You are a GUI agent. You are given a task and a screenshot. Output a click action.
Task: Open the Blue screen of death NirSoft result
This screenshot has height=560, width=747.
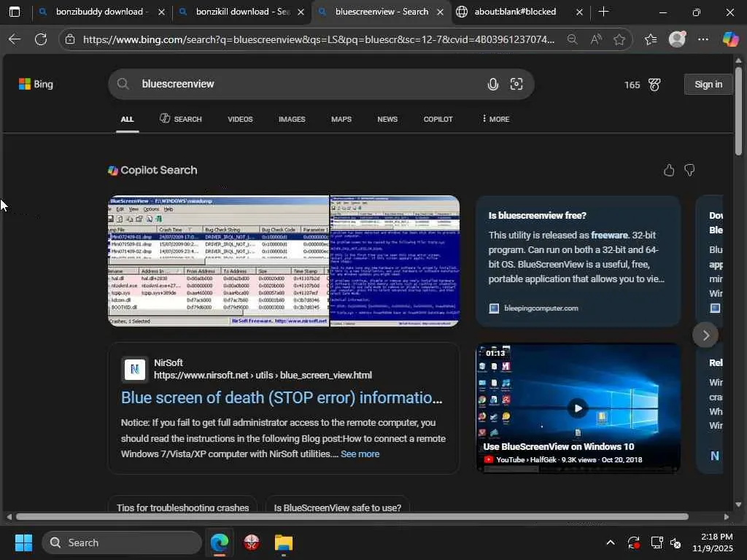point(282,397)
